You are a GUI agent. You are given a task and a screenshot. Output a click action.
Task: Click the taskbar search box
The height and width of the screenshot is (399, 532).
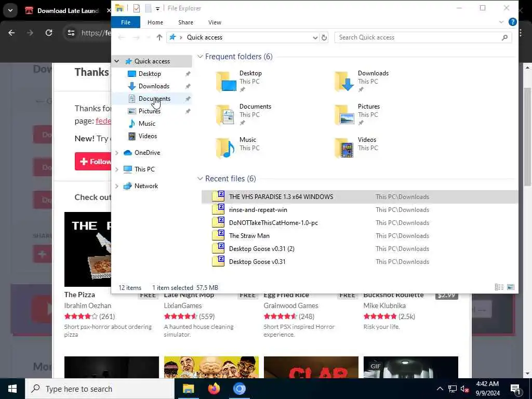tap(100, 389)
